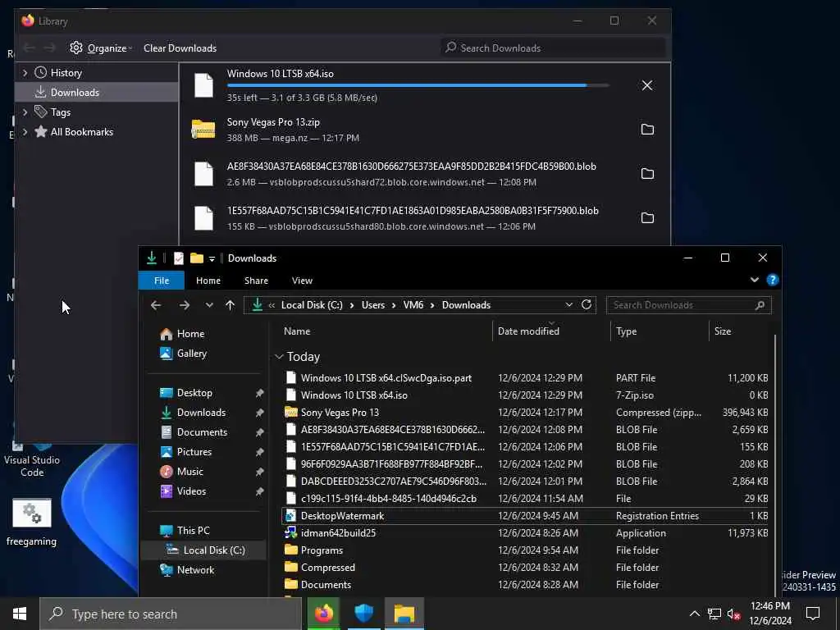Expand the History tree item
This screenshot has width=840, height=630.
coord(25,72)
